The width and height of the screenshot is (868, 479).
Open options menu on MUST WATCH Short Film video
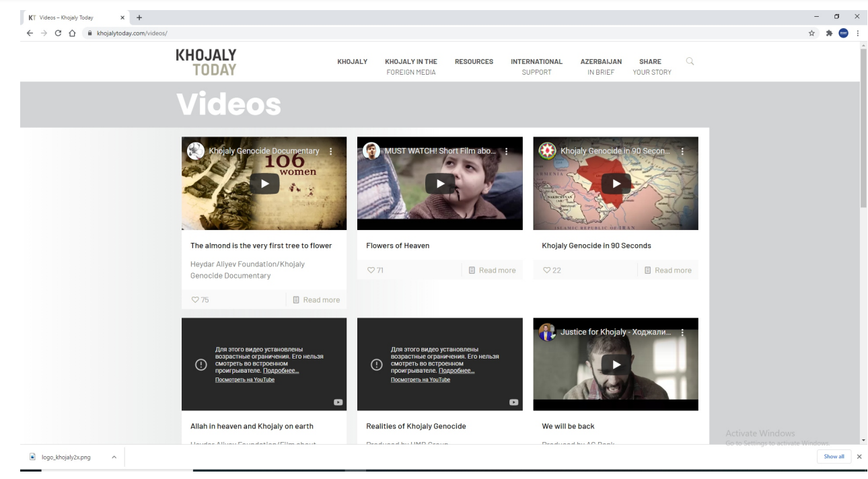[x=506, y=151]
